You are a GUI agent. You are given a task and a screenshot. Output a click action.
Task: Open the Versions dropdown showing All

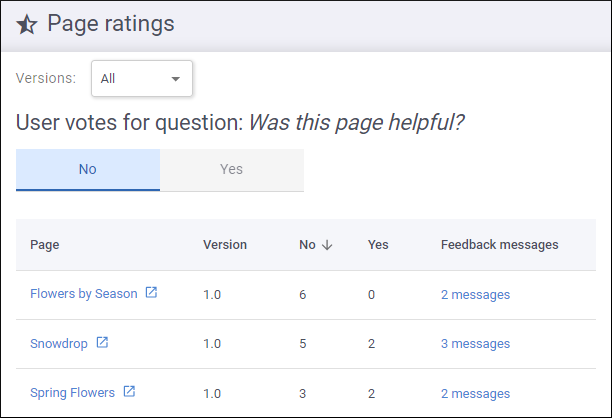click(141, 79)
